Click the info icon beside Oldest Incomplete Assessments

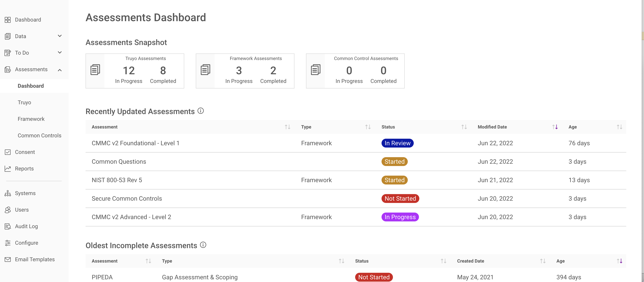click(x=203, y=245)
